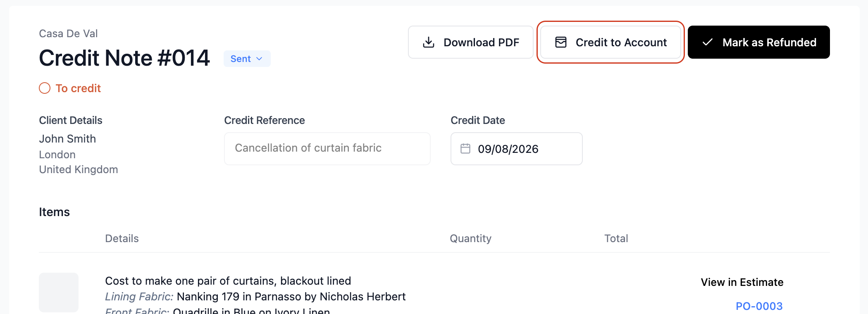Focus the Credit Reference input field
This screenshot has width=868, height=314.
[x=327, y=149]
